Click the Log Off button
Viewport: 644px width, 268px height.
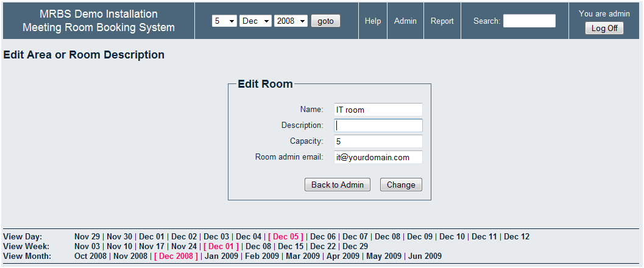(604, 28)
